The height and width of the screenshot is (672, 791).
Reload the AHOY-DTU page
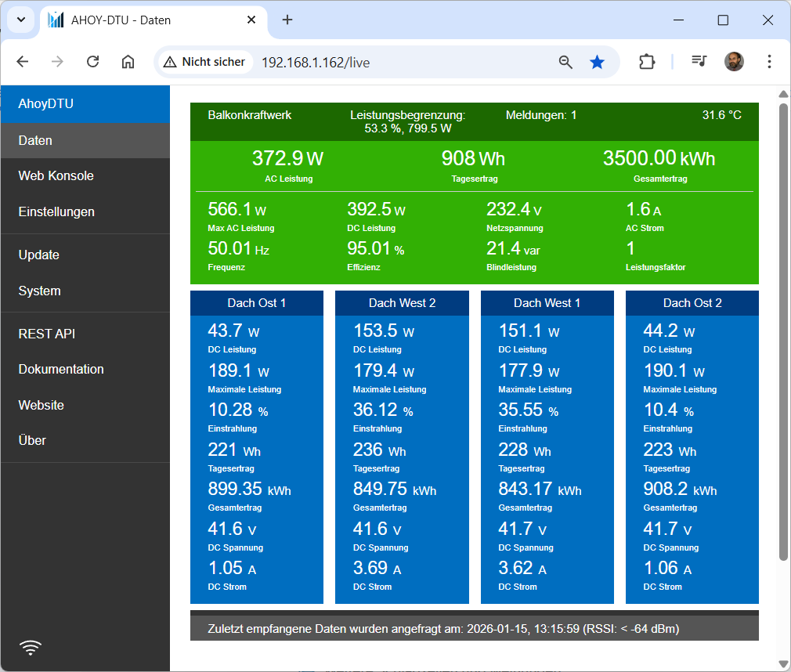[x=92, y=62]
